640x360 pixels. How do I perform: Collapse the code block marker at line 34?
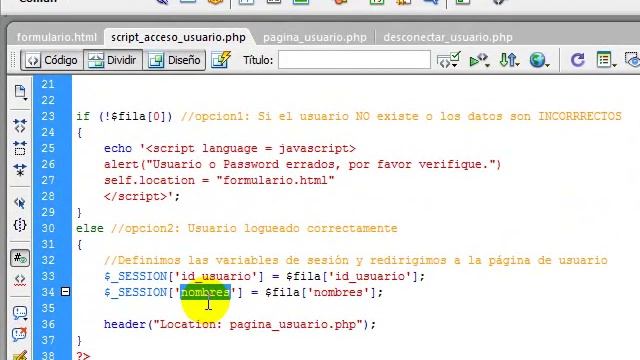pos(65,292)
